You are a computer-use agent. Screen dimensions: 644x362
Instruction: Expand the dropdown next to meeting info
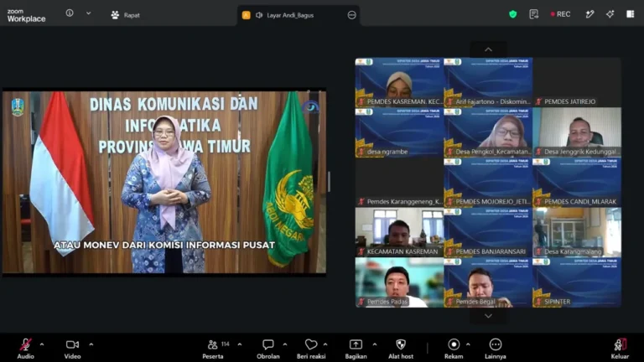[x=89, y=13]
